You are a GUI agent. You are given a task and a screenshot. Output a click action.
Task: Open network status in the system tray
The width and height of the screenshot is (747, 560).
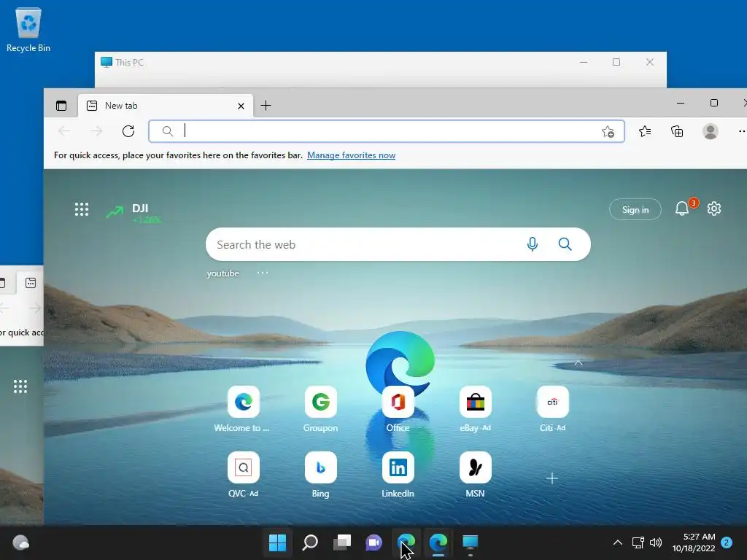tap(638, 542)
